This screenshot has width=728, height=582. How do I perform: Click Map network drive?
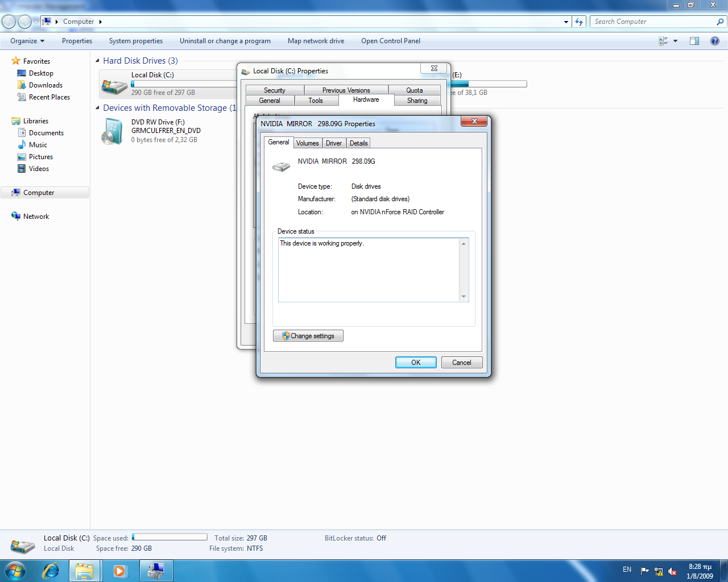[316, 41]
